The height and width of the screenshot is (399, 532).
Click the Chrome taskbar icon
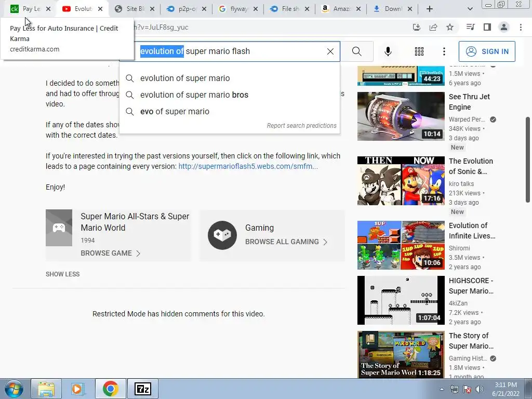pos(110,389)
